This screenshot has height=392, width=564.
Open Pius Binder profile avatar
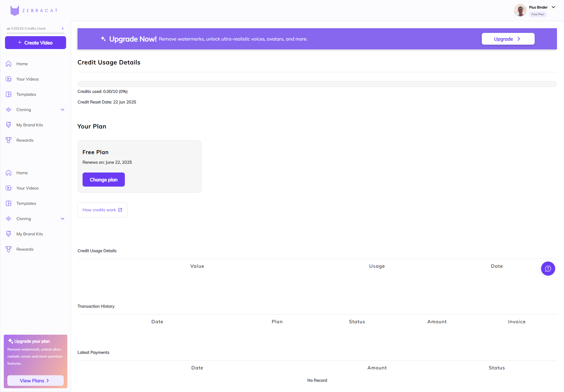[x=520, y=11]
